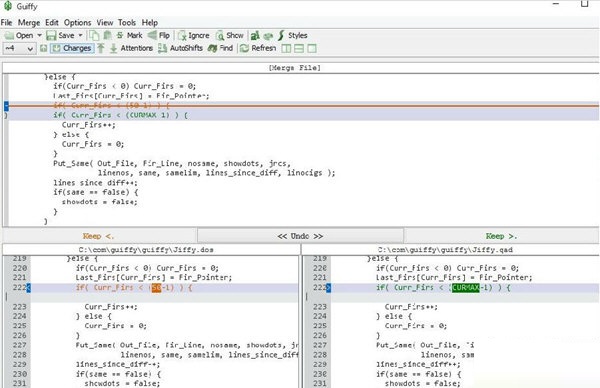
Task: Click line number 227 in right pane
Action: click(320, 345)
